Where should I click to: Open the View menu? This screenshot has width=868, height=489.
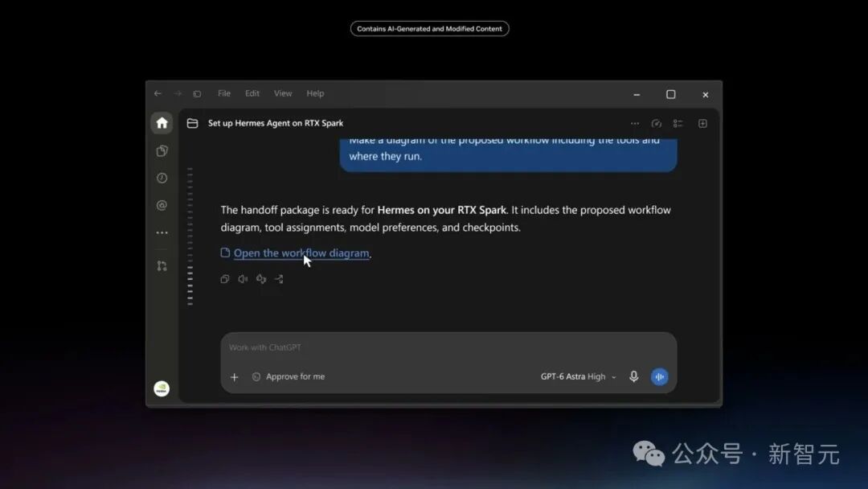point(283,93)
